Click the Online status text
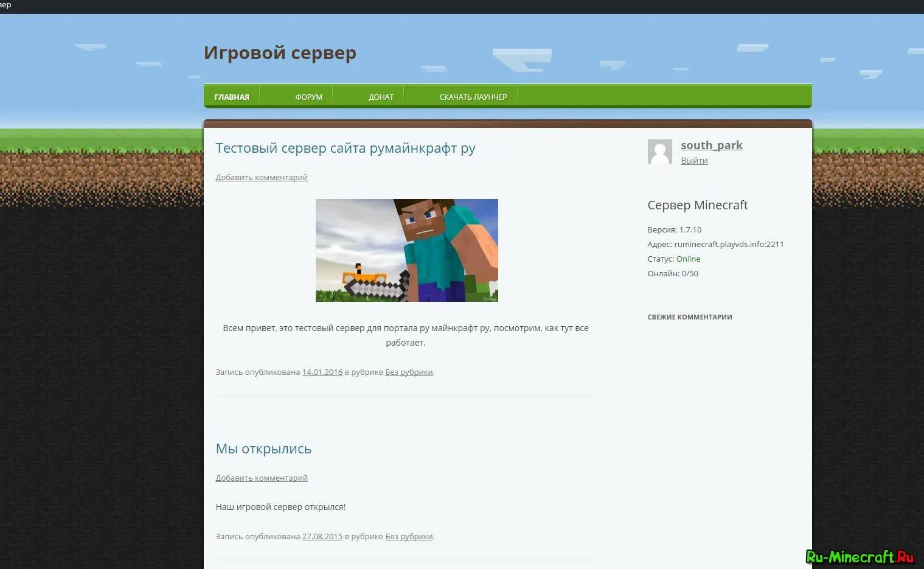This screenshot has height=569, width=924. click(689, 259)
